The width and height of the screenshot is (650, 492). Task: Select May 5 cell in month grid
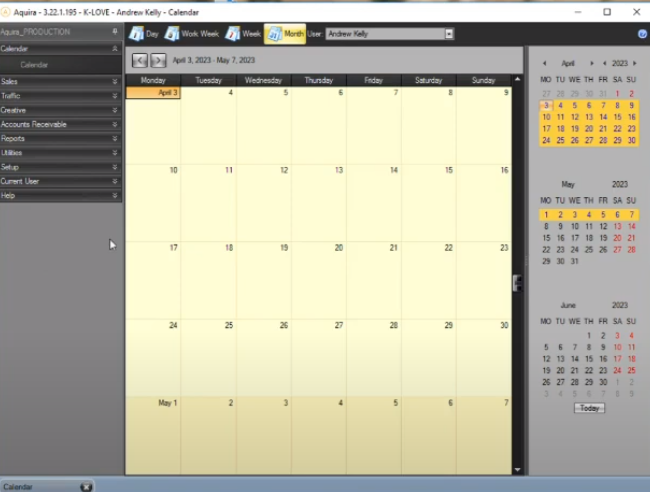374,436
